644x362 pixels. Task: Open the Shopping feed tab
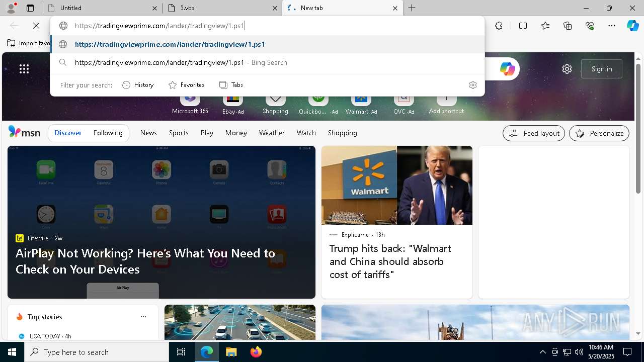pyautogui.click(x=343, y=133)
